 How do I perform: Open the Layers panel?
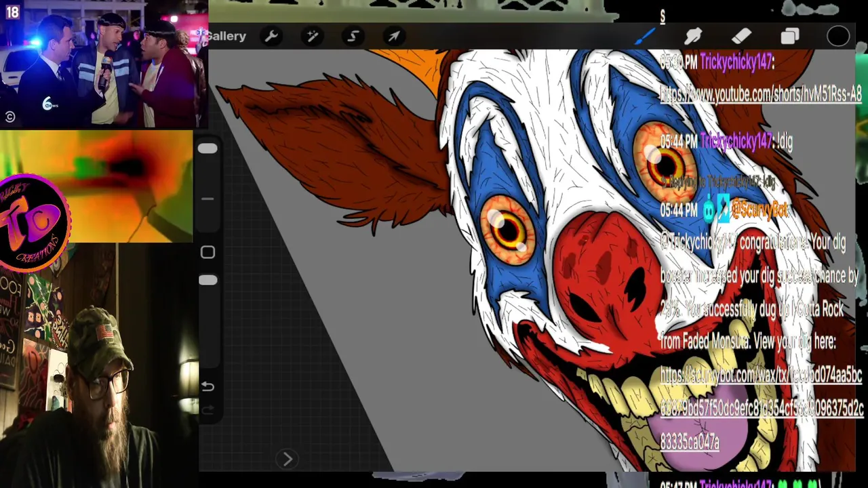[x=790, y=37]
